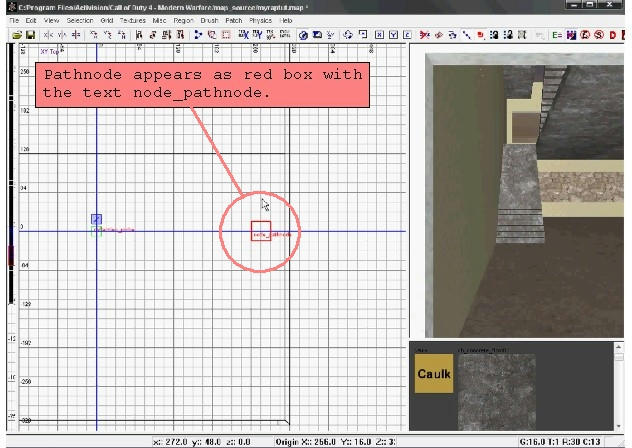Open the Grid menu
This screenshot has height=448, width=632.
[x=106, y=20]
